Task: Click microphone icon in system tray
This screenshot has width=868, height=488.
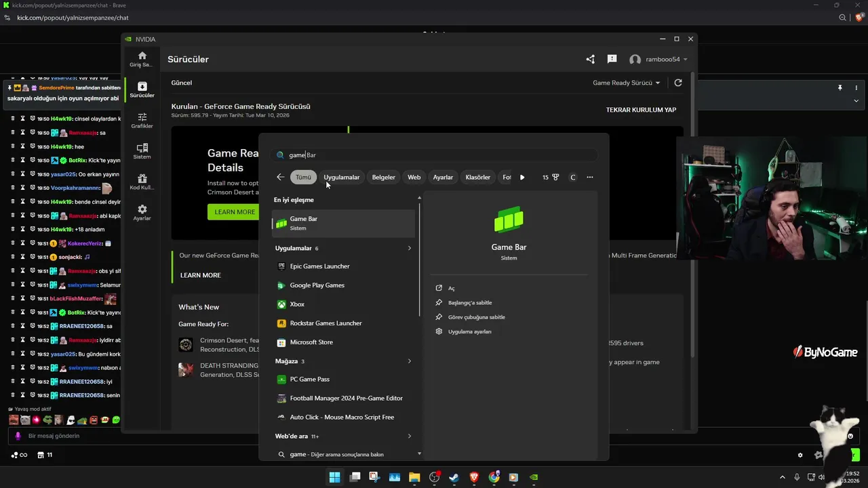Action: click(797, 477)
